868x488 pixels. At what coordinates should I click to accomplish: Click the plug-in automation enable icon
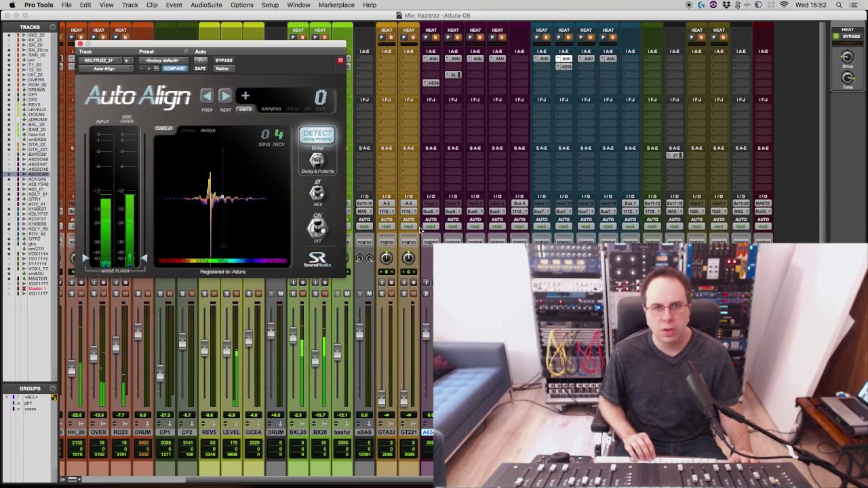click(x=200, y=60)
